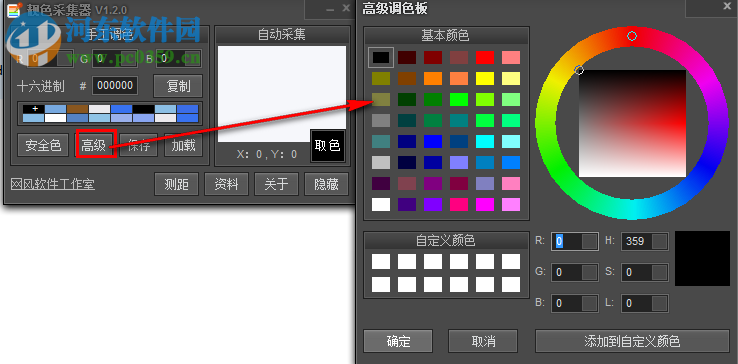Click the 复制 copy button
The image size is (738, 364).
pyautogui.click(x=178, y=86)
